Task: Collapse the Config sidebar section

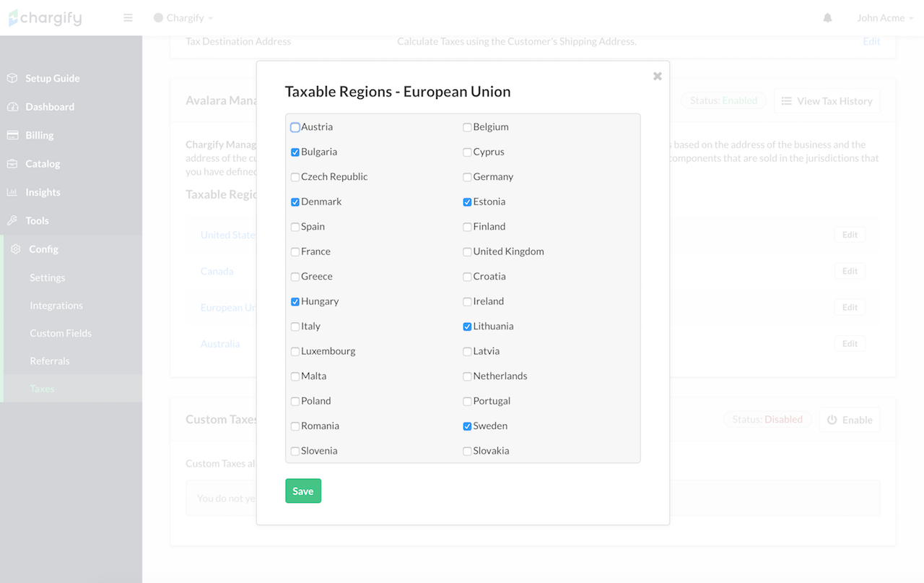Action: [43, 249]
